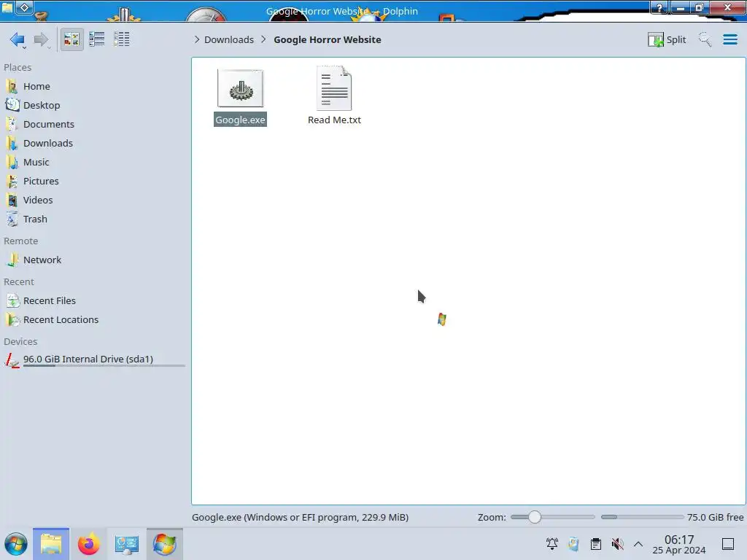
Task: Click the Google.exe file name label
Action: click(x=240, y=120)
